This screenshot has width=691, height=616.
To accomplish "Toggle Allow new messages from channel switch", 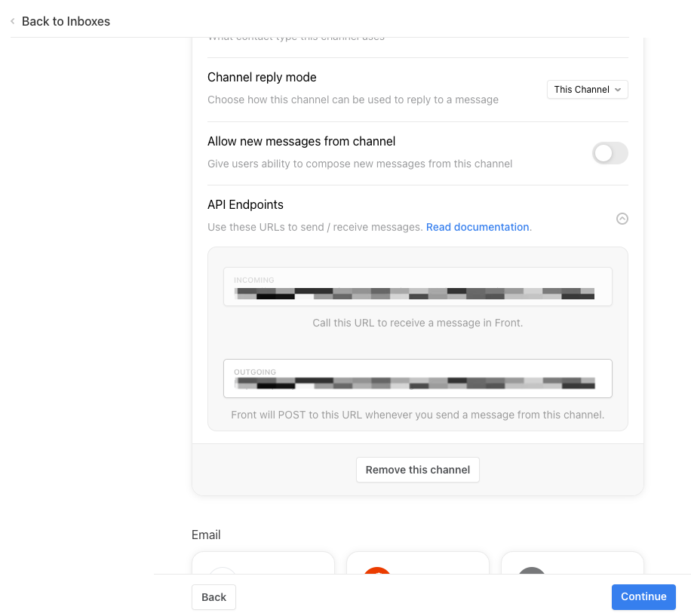I will [x=610, y=153].
